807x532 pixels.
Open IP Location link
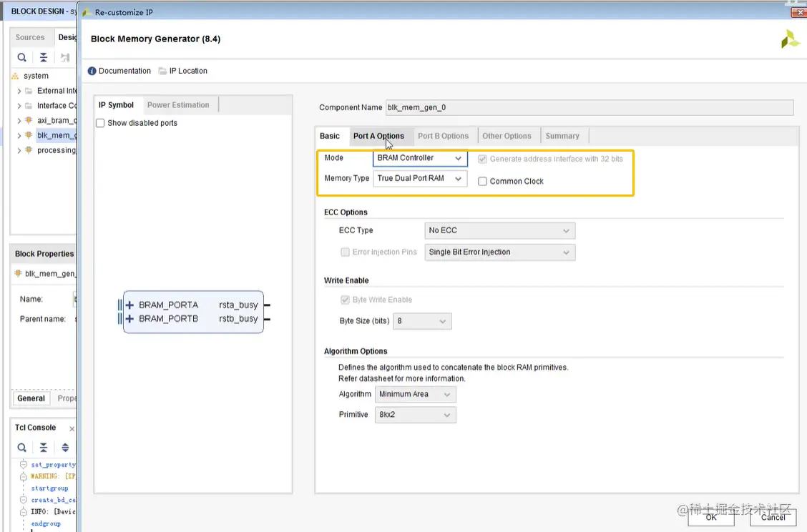tap(188, 71)
